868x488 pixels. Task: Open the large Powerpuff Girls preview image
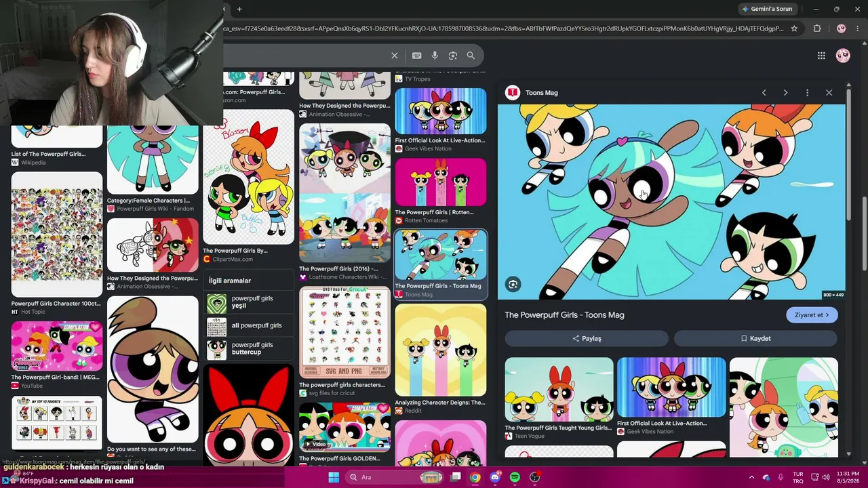click(x=671, y=202)
